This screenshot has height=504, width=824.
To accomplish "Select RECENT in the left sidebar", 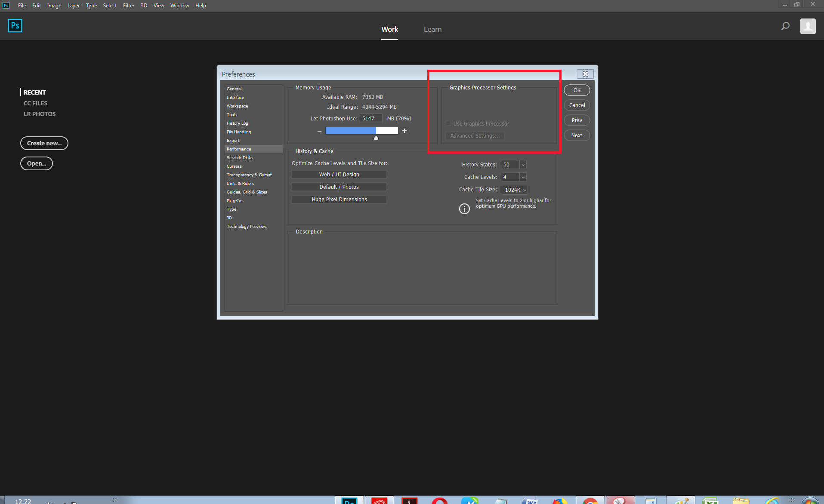I will [35, 92].
